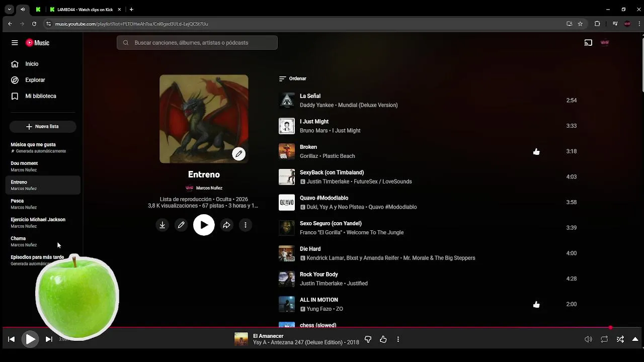Focus the Buscar canciones search field
This screenshot has width=644, height=362.
(x=197, y=43)
